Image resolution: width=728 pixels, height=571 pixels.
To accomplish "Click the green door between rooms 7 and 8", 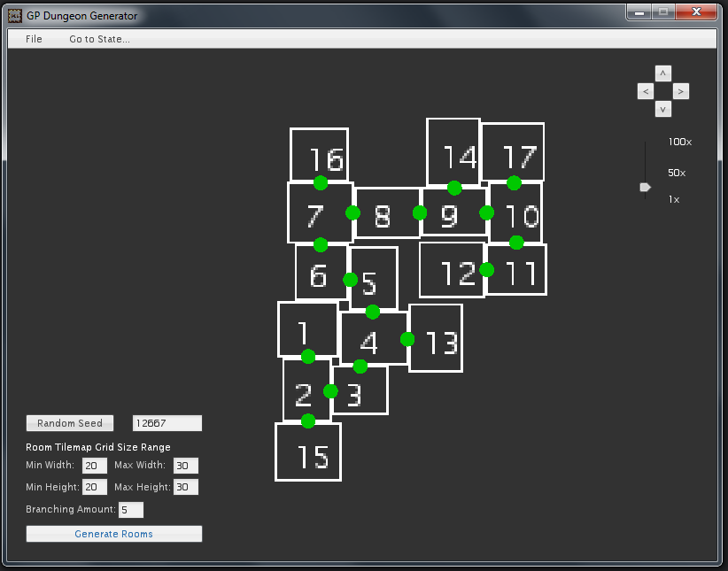I will point(352,212).
